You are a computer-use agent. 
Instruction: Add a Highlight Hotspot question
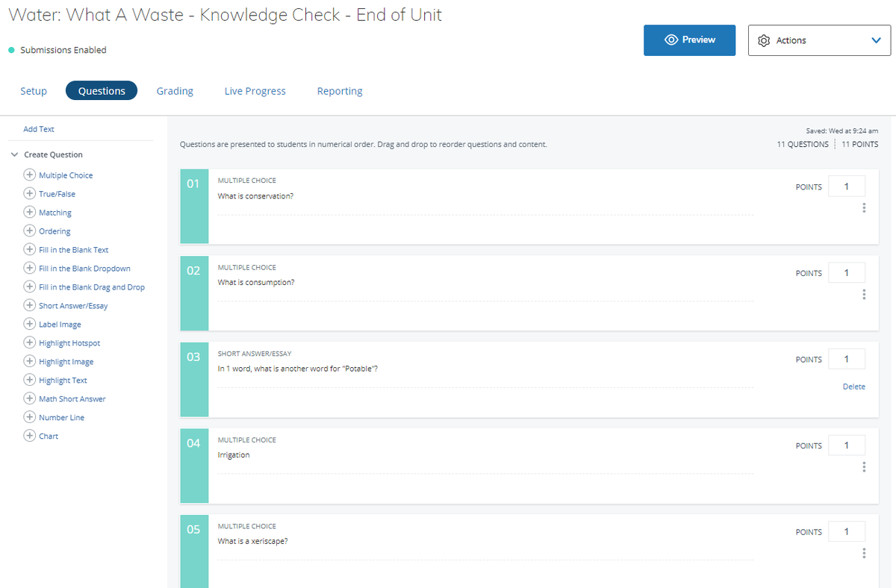click(69, 343)
